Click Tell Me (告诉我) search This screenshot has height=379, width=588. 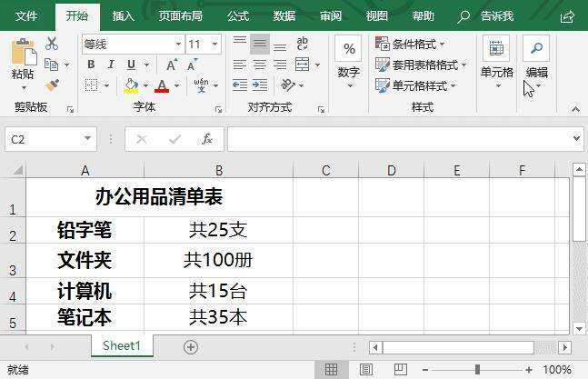(485, 16)
